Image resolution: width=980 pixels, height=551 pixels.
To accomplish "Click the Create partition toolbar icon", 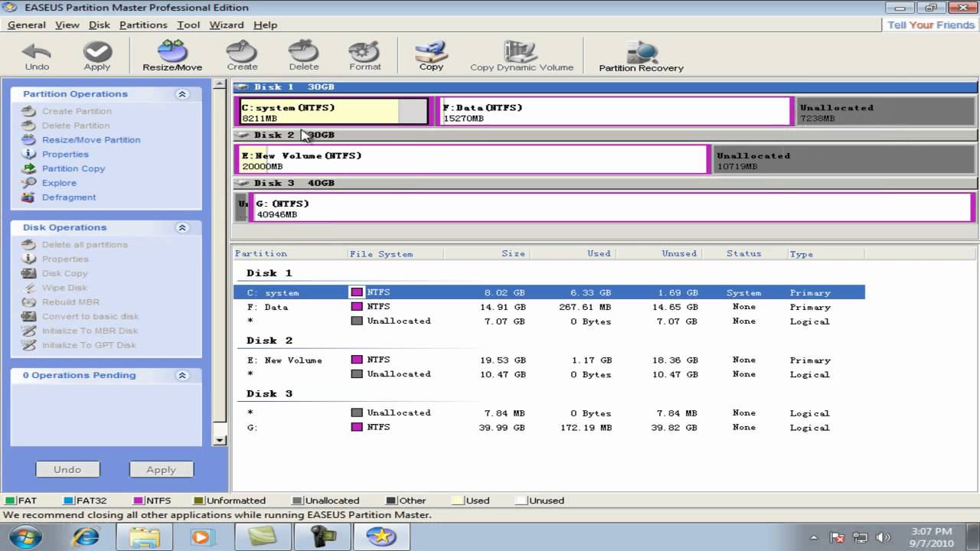I will (x=242, y=56).
